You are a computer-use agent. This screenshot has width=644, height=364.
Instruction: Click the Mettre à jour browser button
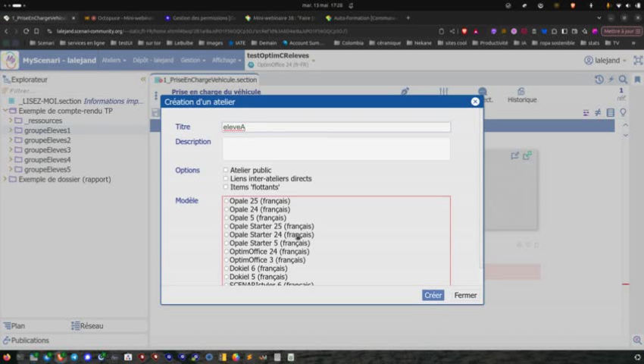pyautogui.click(x=622, y=31)
